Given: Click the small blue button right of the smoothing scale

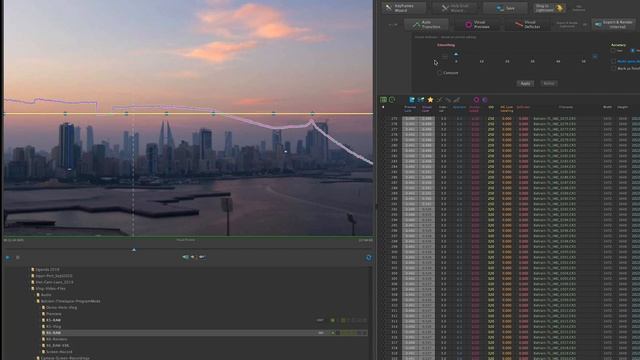Looking at the screenshot, I should 595,56.
